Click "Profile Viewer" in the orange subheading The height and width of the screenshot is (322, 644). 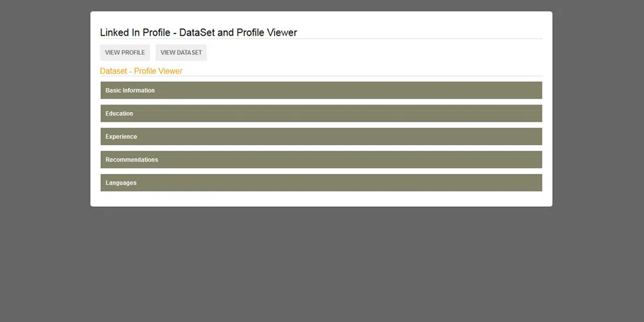pyautogui.click(x=158, y=71)
